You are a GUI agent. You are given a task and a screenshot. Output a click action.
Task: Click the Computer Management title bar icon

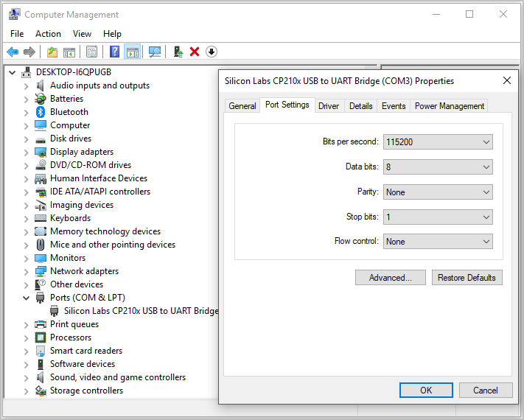(x=14, y=14)
